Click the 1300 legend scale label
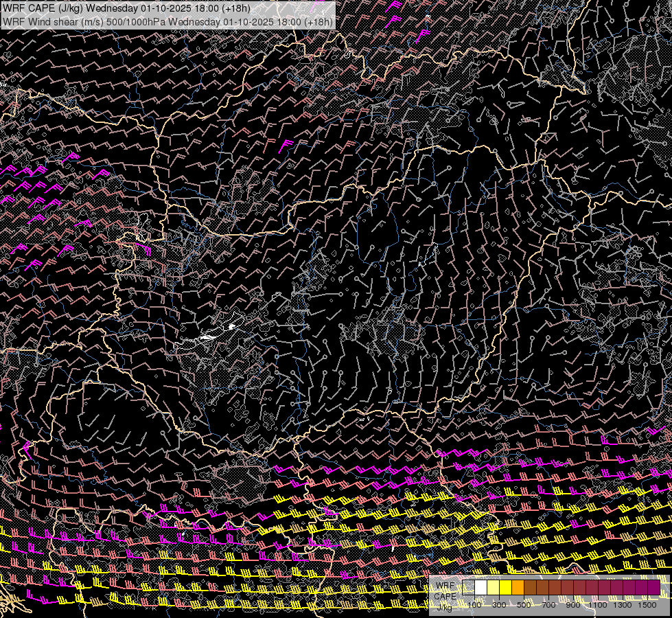Viewport: 672px width, 618px height. [x=623, y=605]
